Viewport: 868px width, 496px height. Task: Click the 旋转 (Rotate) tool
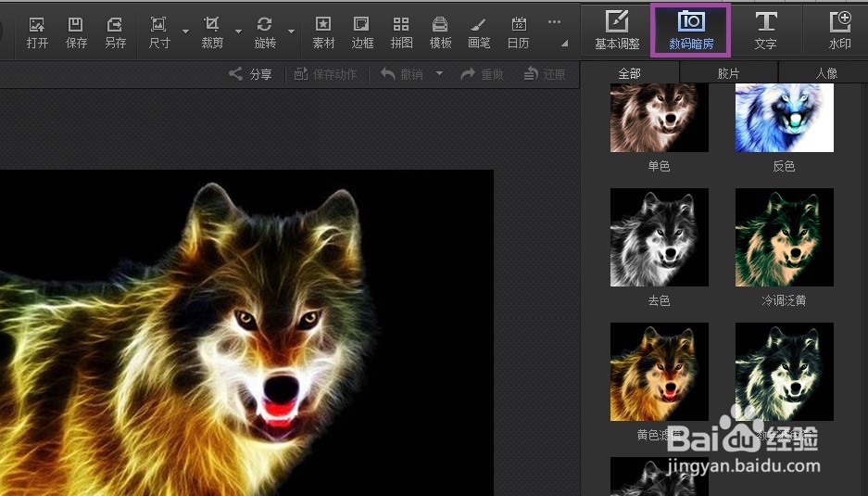tap(265, 32)
